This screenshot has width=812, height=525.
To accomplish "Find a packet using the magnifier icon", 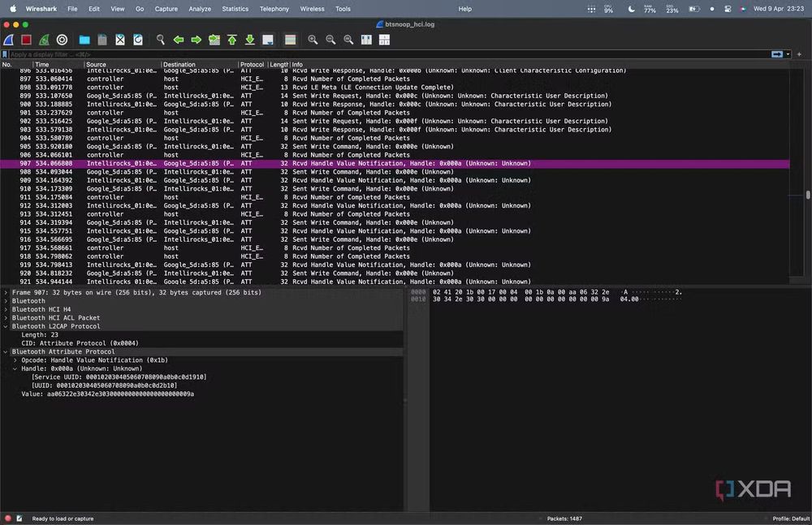I will pos(161,40).
